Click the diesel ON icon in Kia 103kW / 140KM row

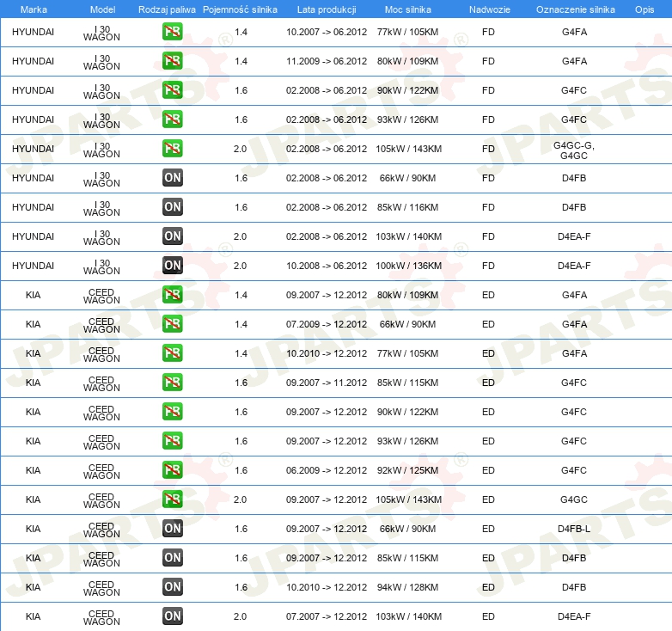click(x=172, y=616)
